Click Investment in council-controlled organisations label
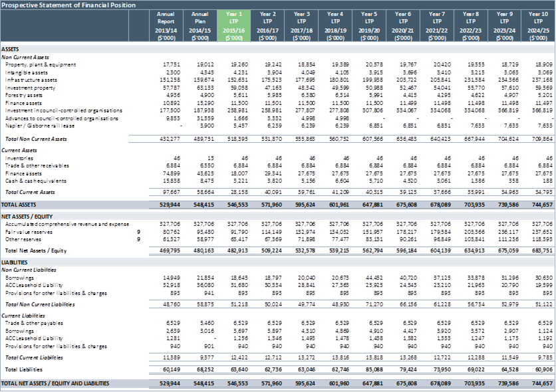 63,110
